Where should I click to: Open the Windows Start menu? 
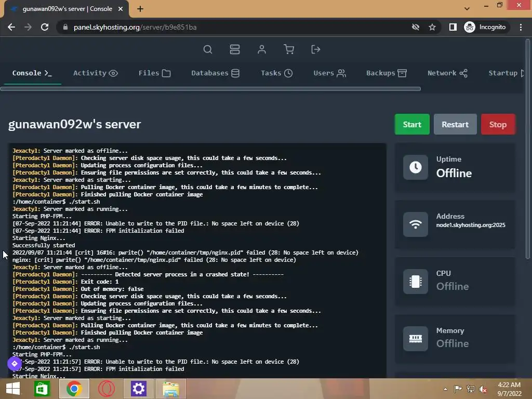[x=13, y=389]
